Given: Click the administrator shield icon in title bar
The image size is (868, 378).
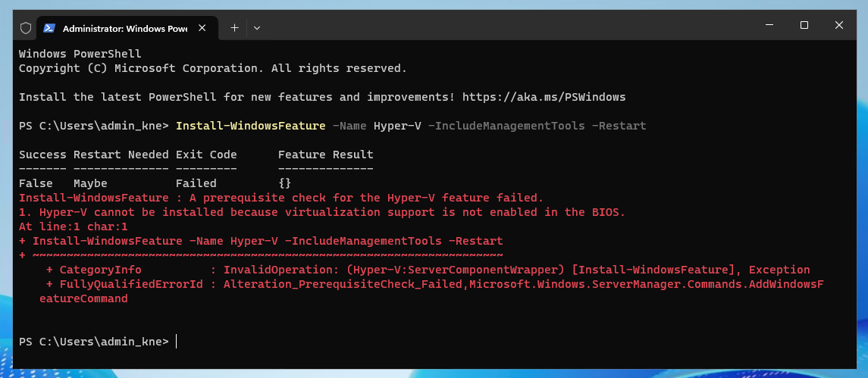Looking at the screenshot, I should tap(26, 28).
